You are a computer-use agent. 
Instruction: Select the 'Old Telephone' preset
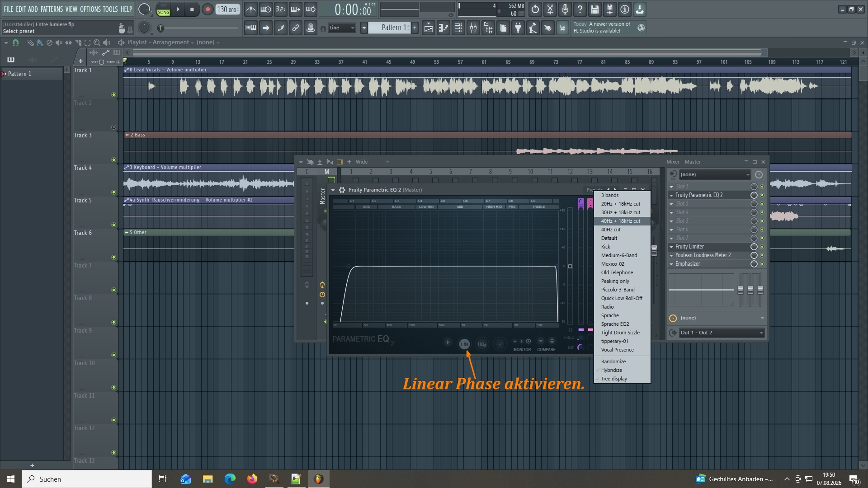pyautogui.click(x=622, y=272)
